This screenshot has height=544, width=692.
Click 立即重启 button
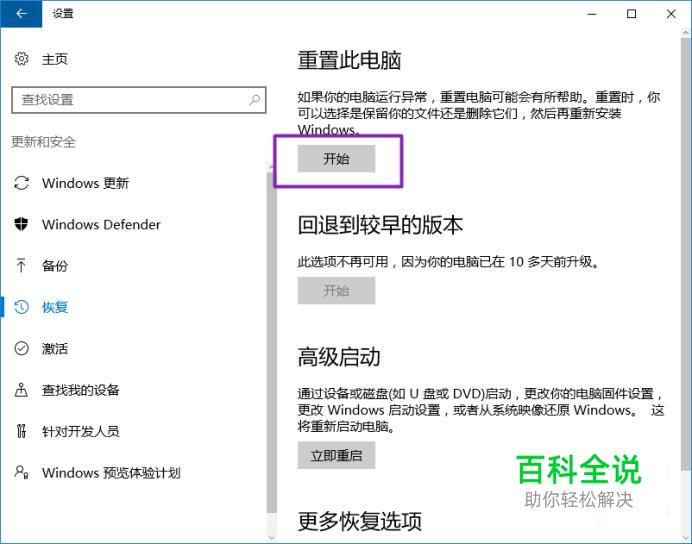point(336,455)
